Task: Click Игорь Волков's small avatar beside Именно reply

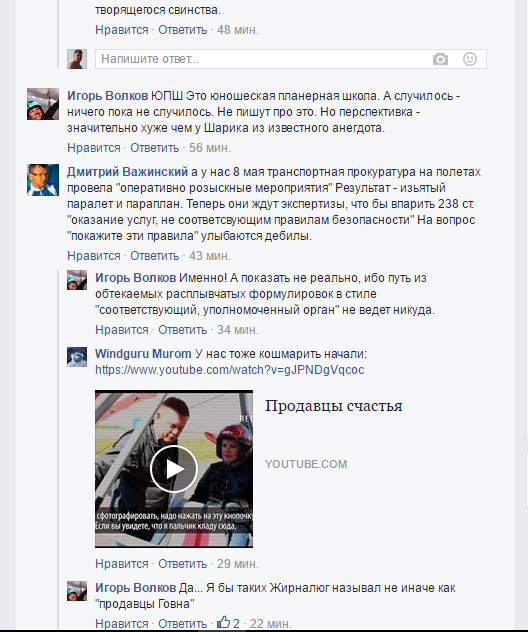Action: [77, 280]
